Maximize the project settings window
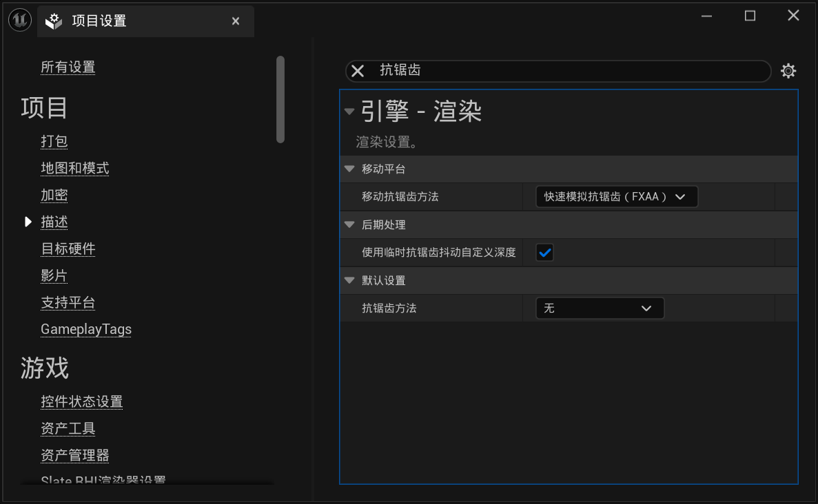This screenshot has width=818, height=504. pos(750,16)
